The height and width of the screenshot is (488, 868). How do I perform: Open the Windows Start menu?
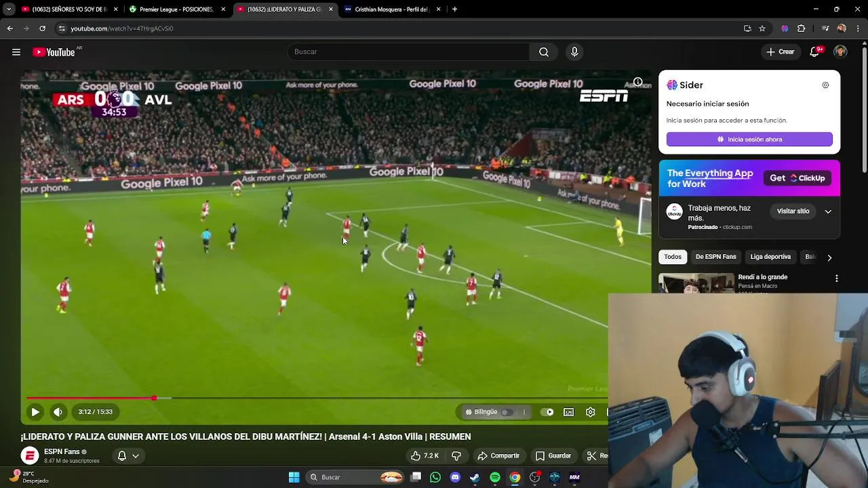(x=294, y=477)
